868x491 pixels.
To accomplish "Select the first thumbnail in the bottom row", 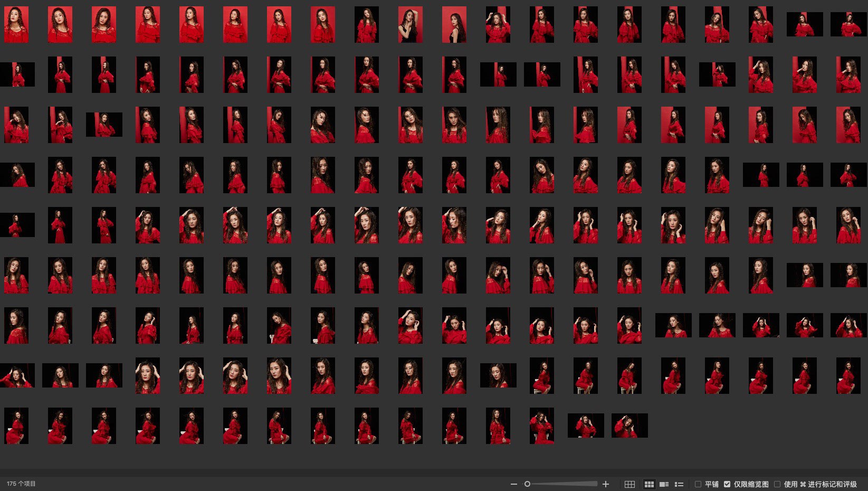I will tap(16, 426).
